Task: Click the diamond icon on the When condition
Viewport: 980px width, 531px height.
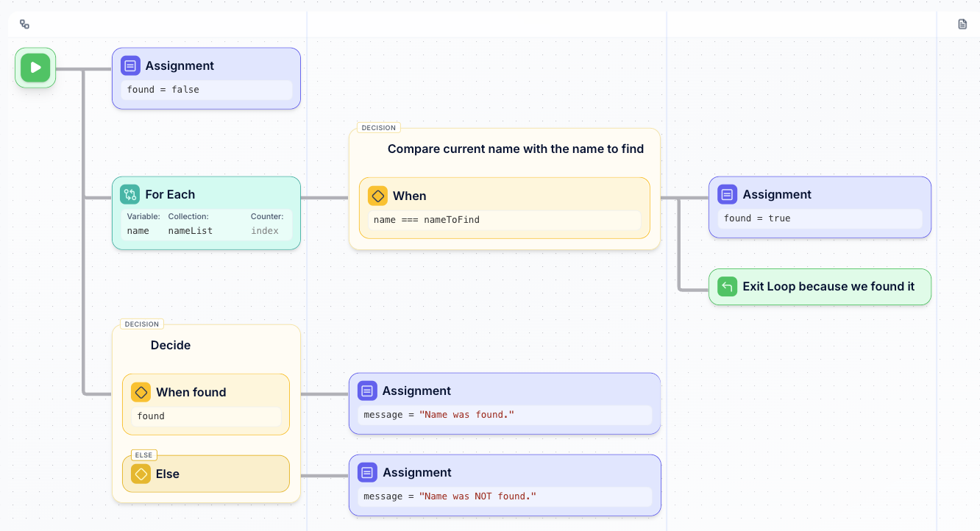Action: point(378,196)
